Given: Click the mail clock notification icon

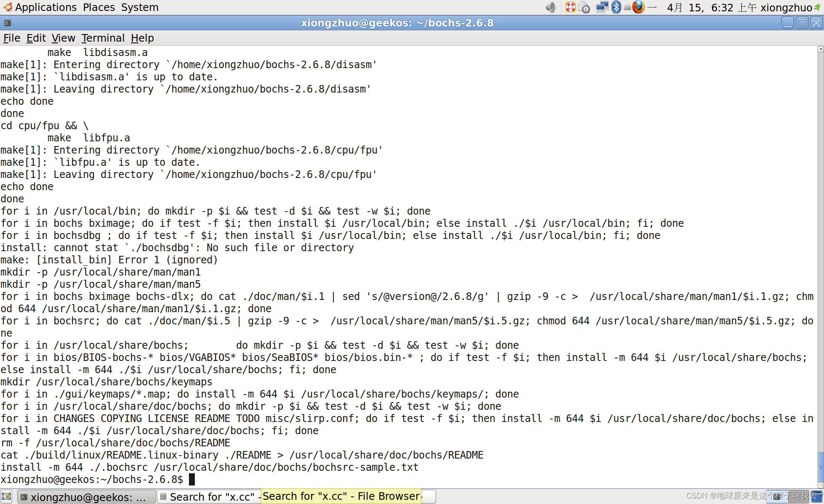Looking at the screenshot, I should [584, 7].
